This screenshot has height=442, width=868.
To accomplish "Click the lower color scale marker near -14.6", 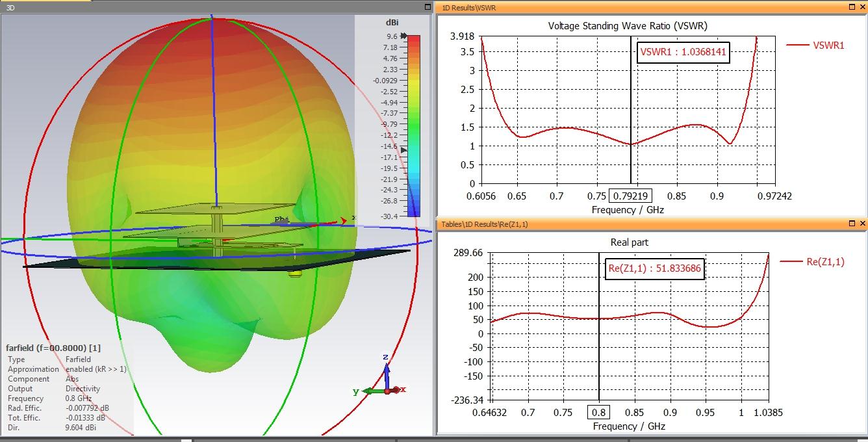I will [404, 150].
